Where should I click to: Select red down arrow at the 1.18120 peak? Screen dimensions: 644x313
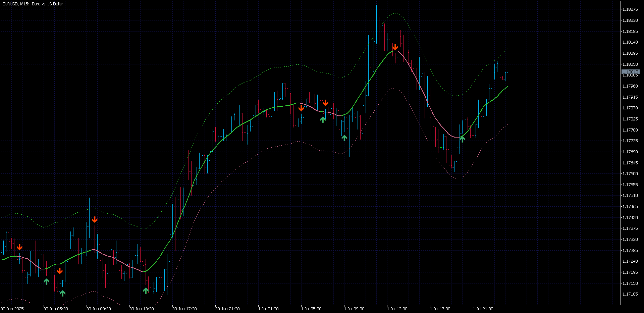(x=395, y=47)
